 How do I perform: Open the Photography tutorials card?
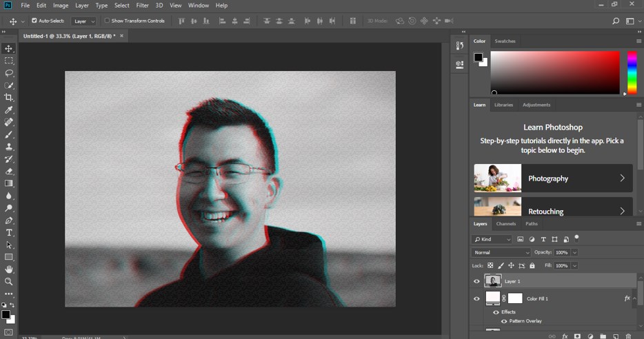click(x=553, y=178)
